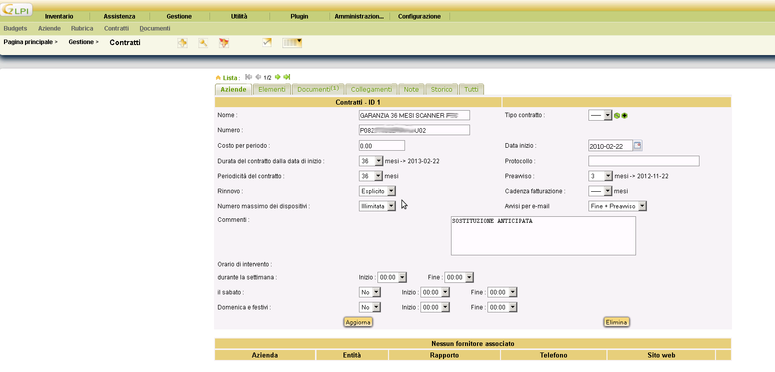775x372 pixels.
Task: Switch to the Storico tab
Action: coord(441,89)
